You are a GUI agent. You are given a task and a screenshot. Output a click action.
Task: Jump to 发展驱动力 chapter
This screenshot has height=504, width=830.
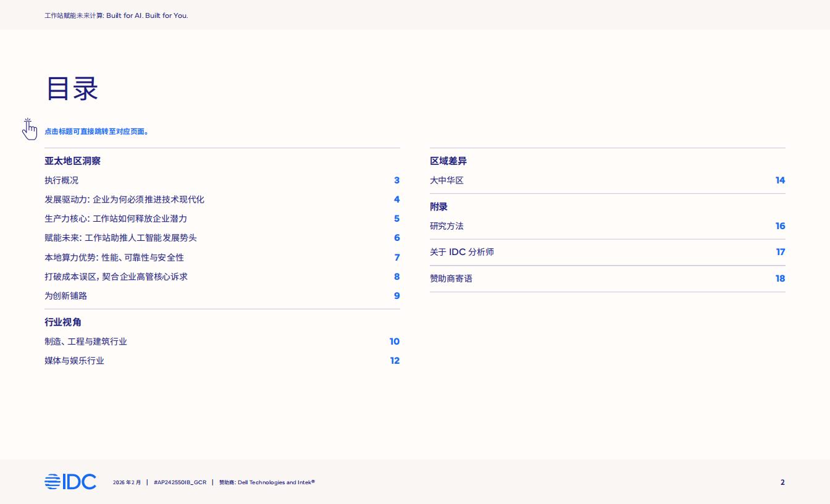click(124, 199)
